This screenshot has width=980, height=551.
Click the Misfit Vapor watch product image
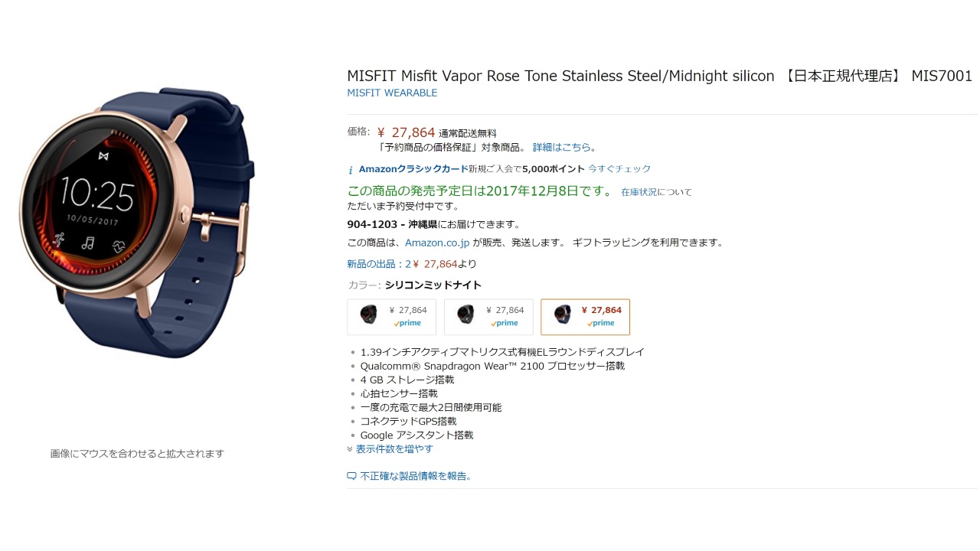[137, 223]
